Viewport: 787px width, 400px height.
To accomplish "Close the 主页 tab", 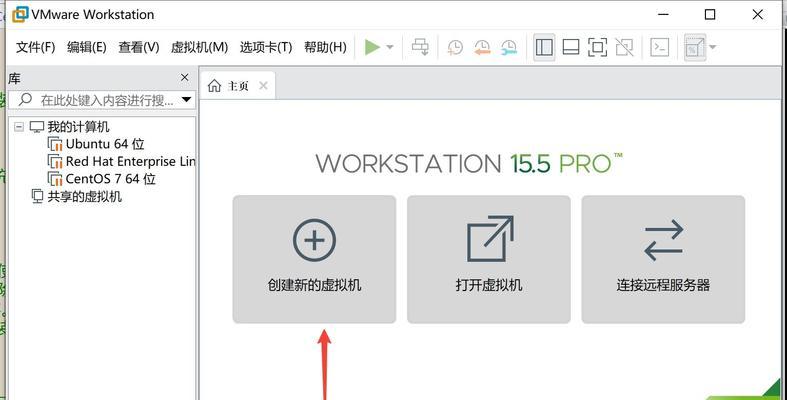I will coord(263,86).
